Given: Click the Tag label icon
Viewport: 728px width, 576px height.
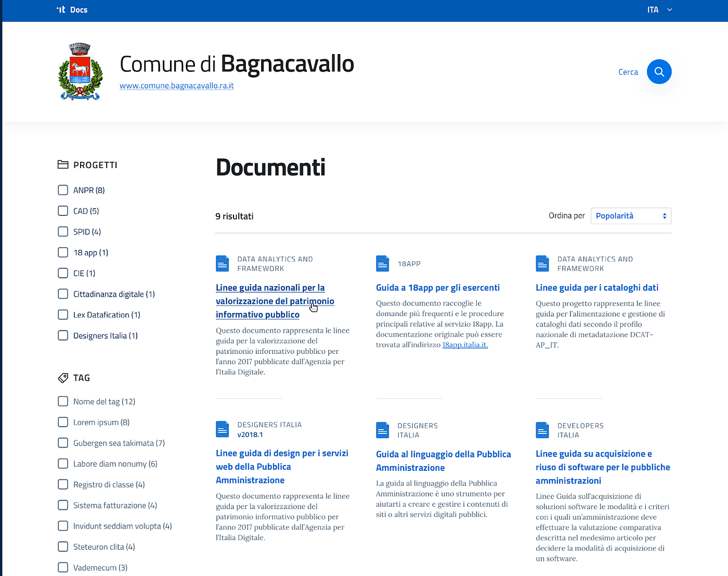Looking at the screenshot, I should [63, 378].
